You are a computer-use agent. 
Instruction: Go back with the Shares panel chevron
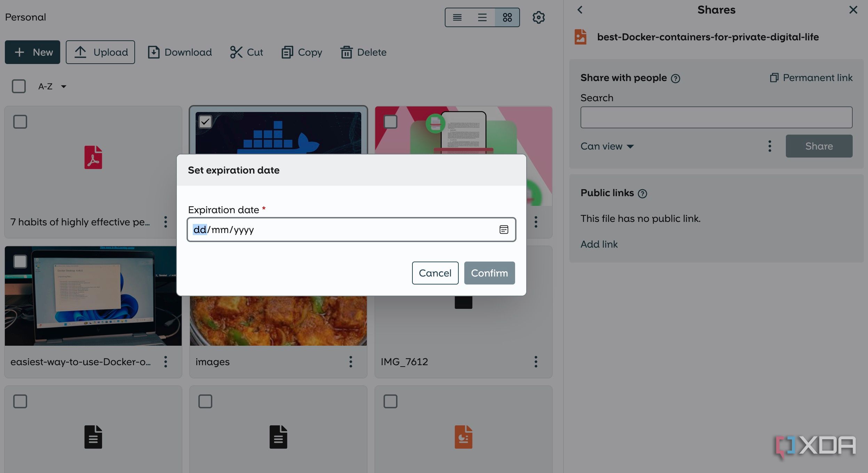(580, 10)
